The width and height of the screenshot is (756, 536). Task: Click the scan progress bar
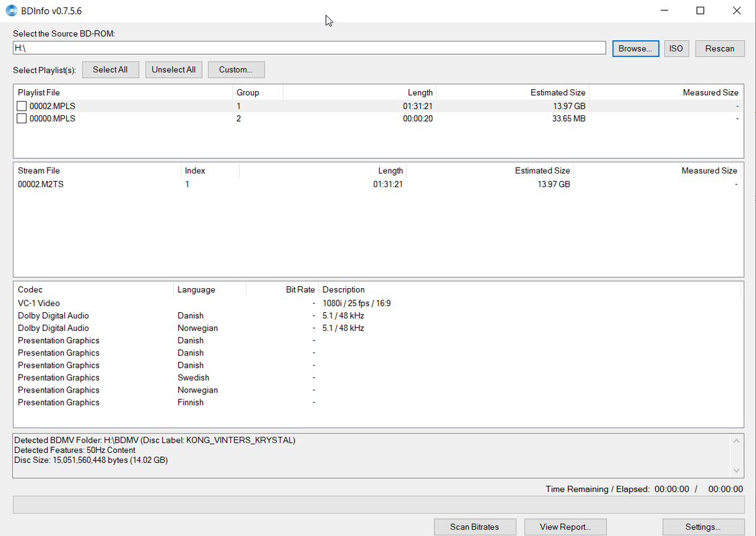(x=378, y=505)
